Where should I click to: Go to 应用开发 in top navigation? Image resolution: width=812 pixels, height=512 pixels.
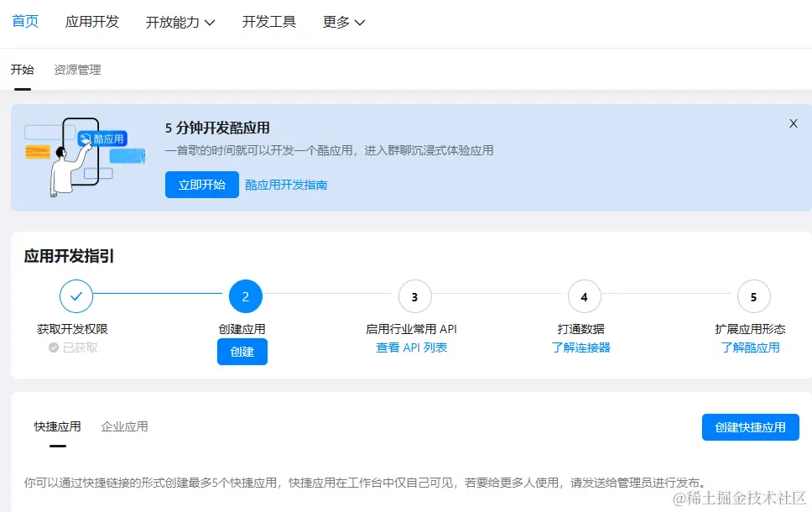pos(92,21)
